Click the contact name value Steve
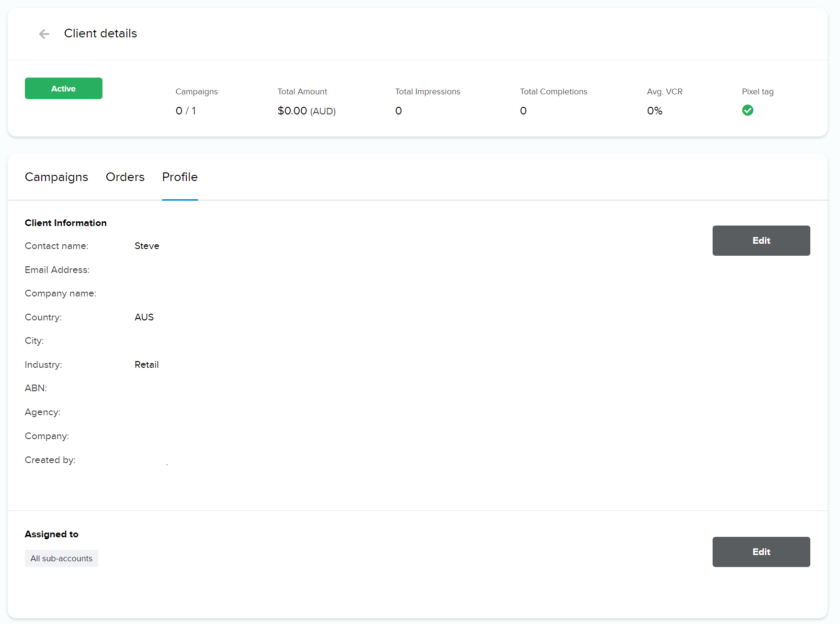840x624 pixels. click(147, 246)
